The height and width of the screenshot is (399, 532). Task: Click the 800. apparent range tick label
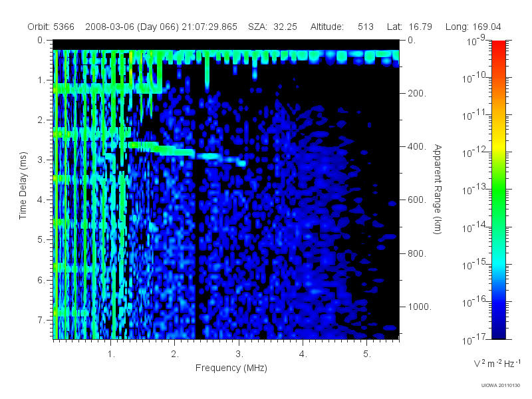click(417, 253)
